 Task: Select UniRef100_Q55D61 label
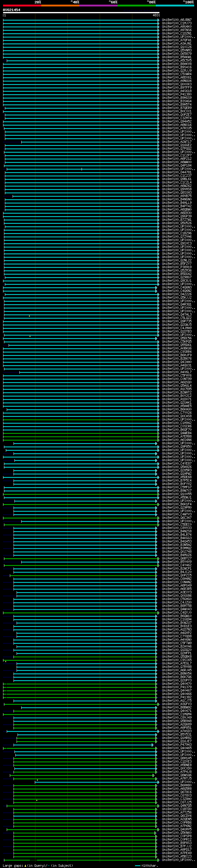(177, 345)
